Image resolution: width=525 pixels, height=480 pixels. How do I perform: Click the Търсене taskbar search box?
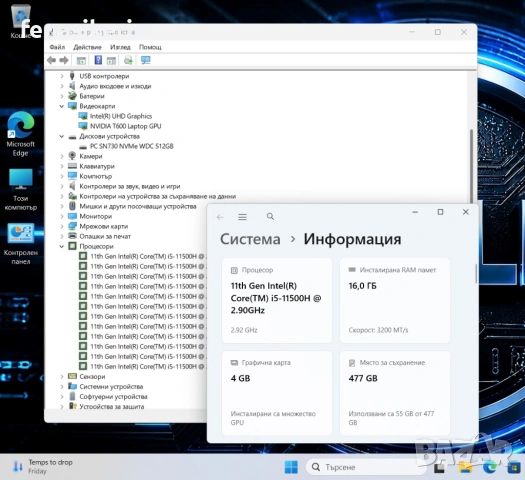tap(366, 467)
